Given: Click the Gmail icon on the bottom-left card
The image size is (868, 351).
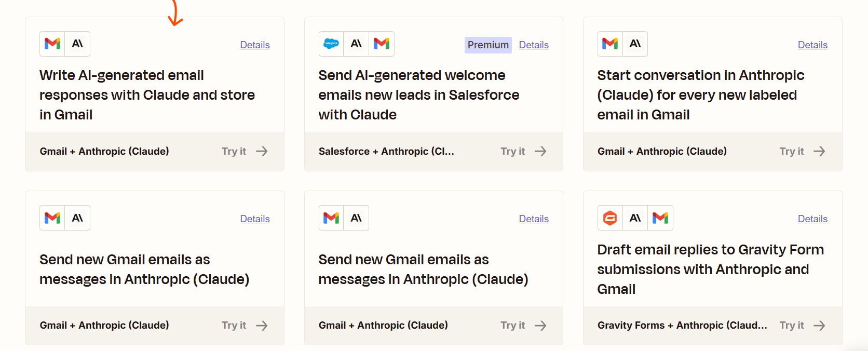Looking at the screenshot, I should pos(52,218).
